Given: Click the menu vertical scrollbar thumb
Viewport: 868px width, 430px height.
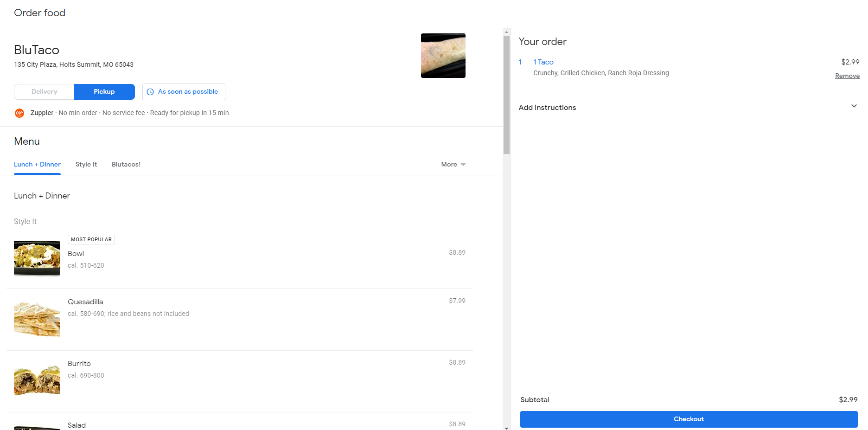Looking at the screenshot, I should [x=506, y=95].
